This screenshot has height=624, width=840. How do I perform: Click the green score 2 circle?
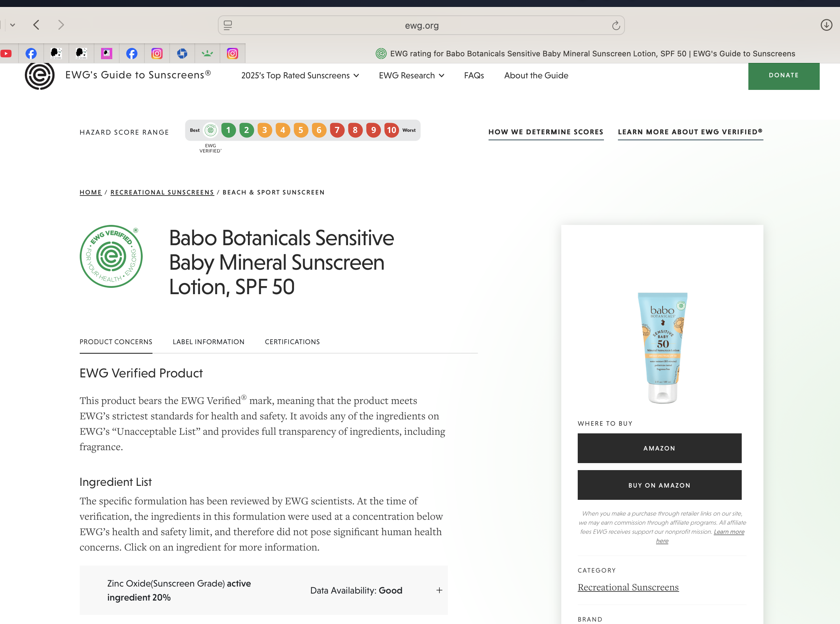(x=246, y=130)
